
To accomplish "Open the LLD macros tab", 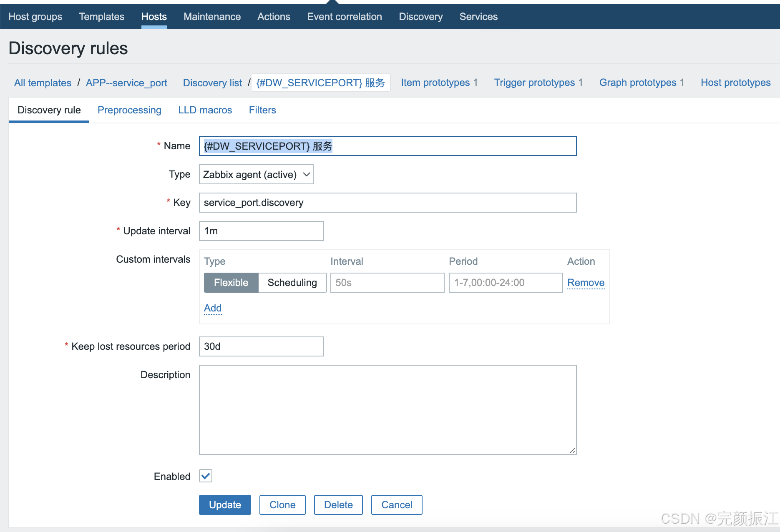I will 205,110.
